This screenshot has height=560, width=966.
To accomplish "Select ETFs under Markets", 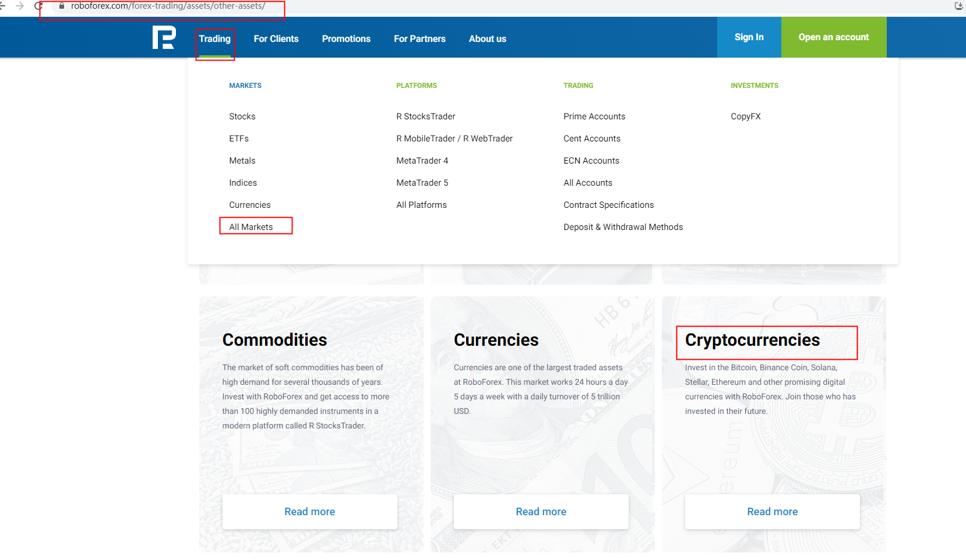I will (x=239, y=139).
